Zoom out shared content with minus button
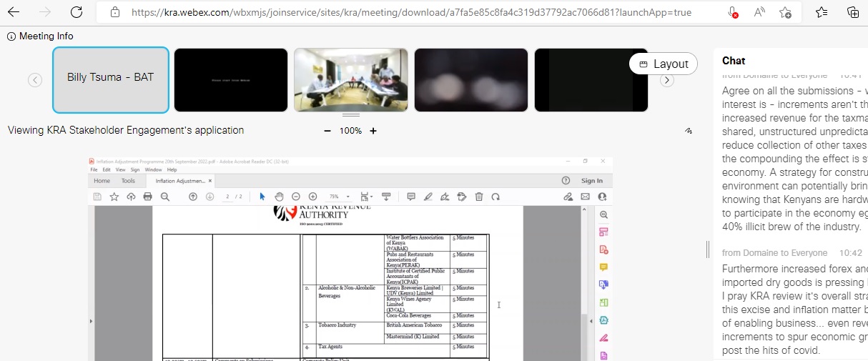The image size is (868, 361). (327, 131)
